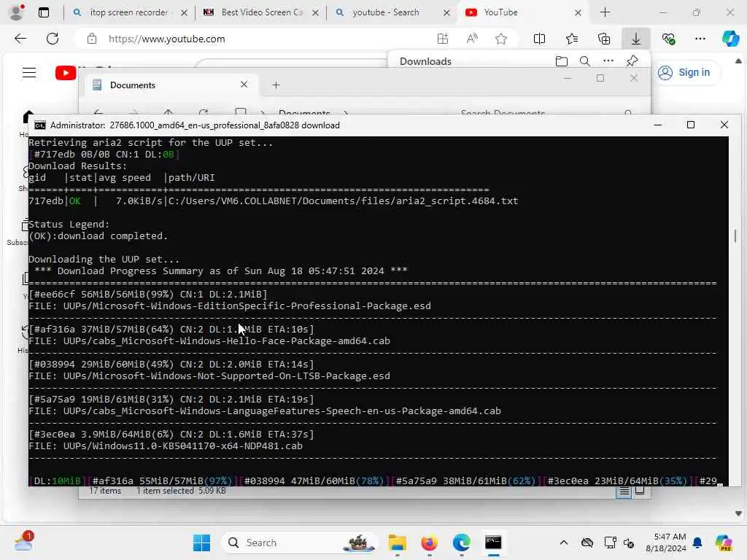The height and width of the screenshot is (560, 747).
Task: Launch Firefox from taskbar
Action: coord(429,542)
